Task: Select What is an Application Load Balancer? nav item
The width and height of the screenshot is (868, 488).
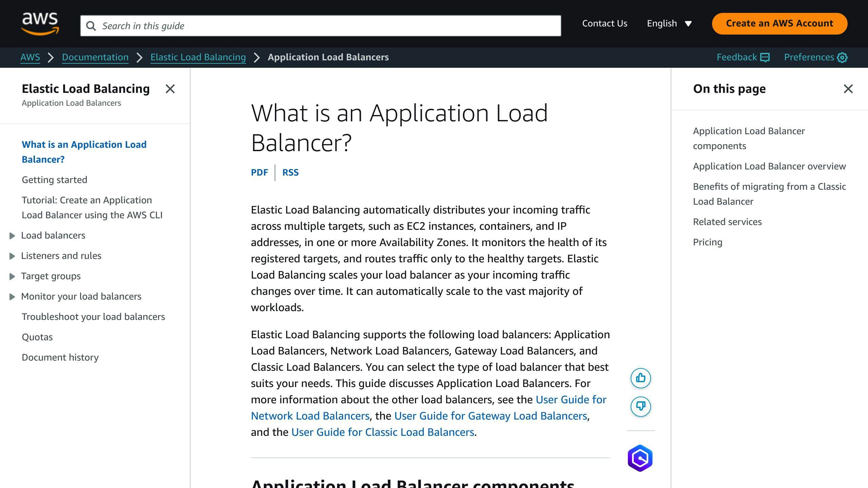Action: [84, 152]
